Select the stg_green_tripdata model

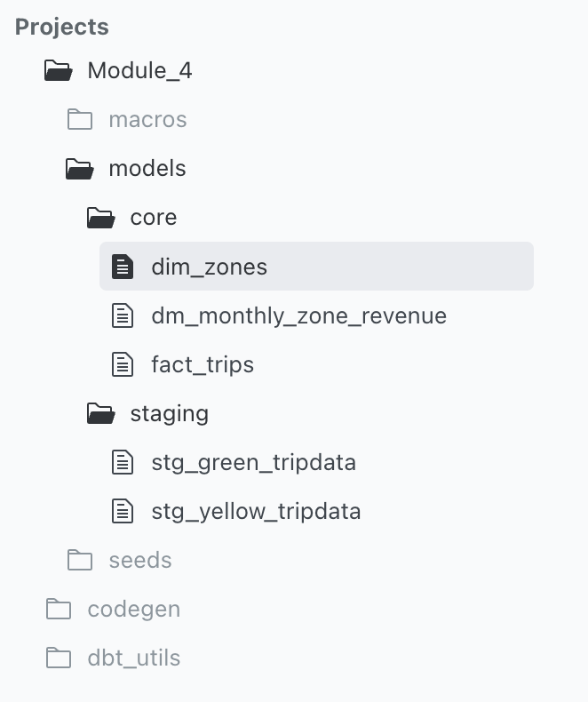pos(254,463)
